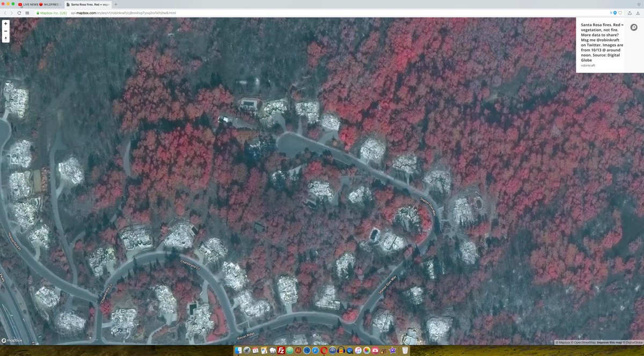Open iMovie star icon in dock
This screenshot has height=356, width=644.
392,350
